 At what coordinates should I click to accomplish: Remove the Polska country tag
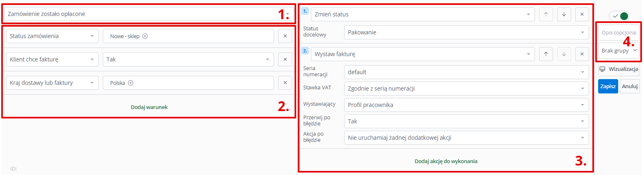[x=131, y=83]
